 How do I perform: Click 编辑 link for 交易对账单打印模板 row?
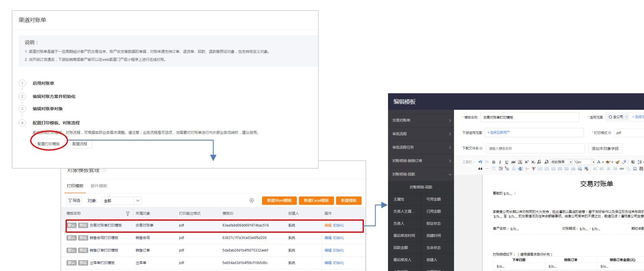(328, 225)
